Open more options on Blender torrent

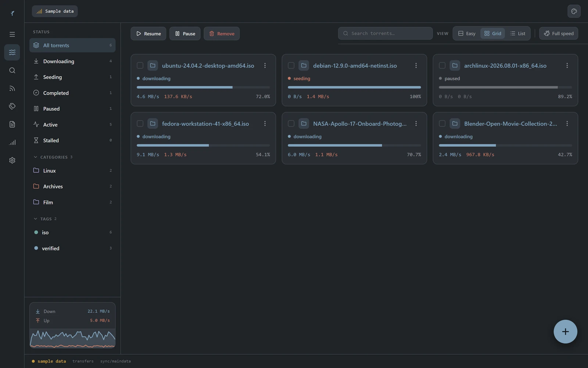[567, 124]
